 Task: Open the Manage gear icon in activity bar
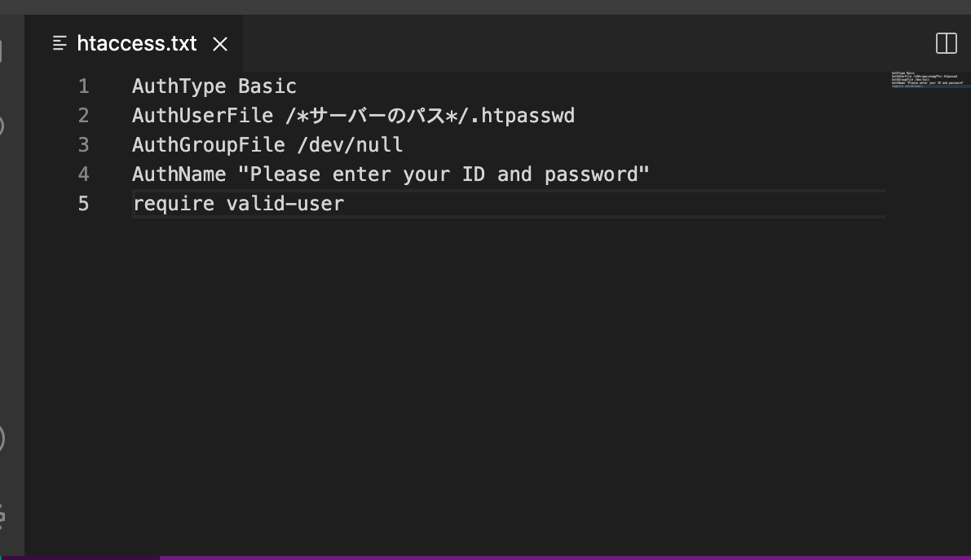click(2, 515)
